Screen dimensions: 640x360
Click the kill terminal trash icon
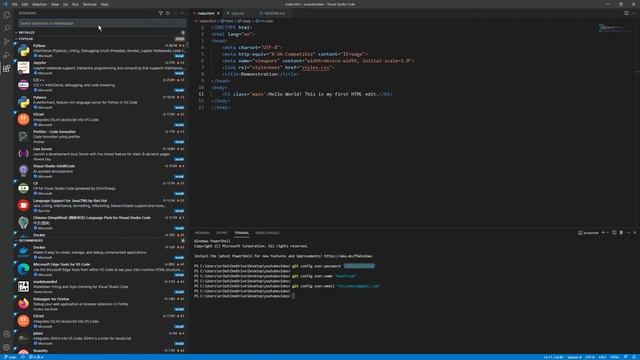(621, 233)
